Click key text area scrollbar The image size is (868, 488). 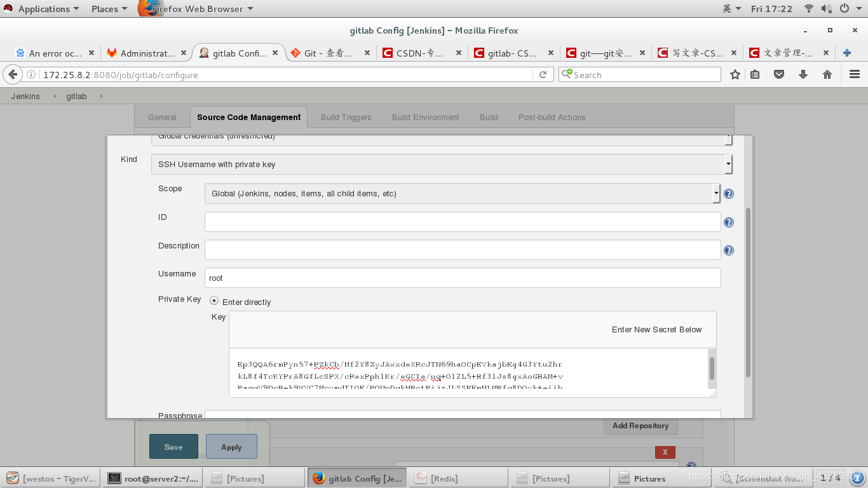pos(712,370)
